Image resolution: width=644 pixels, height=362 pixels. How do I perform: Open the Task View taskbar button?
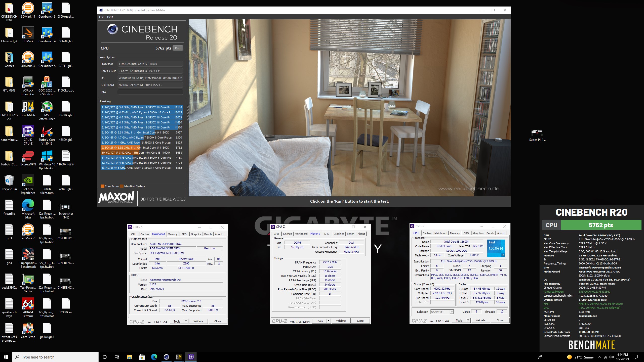pyautogui.click(x=117, y=357)
